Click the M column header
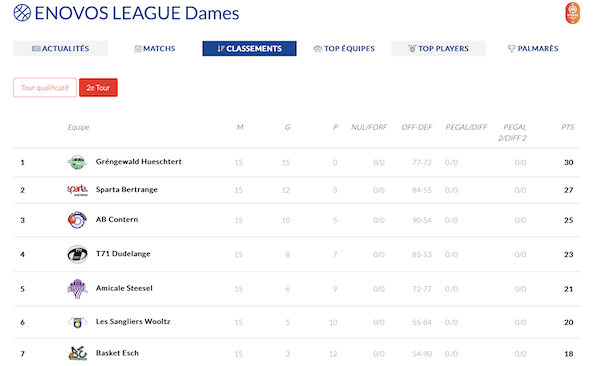 tap(240, 127)
